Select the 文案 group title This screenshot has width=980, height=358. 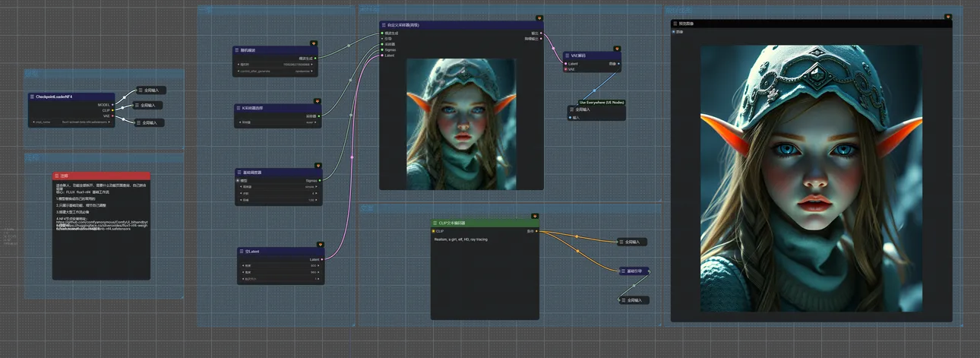click(366, 208)
